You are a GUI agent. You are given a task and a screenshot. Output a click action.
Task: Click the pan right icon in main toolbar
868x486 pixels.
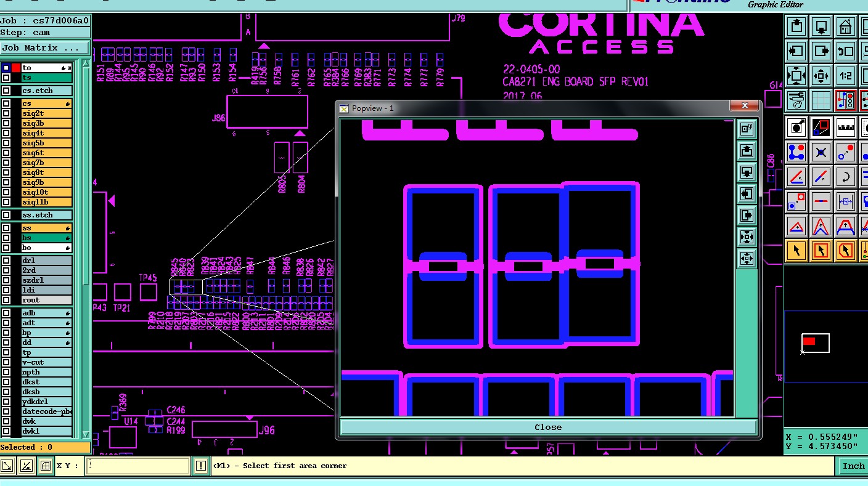click(x=821, y=51)
